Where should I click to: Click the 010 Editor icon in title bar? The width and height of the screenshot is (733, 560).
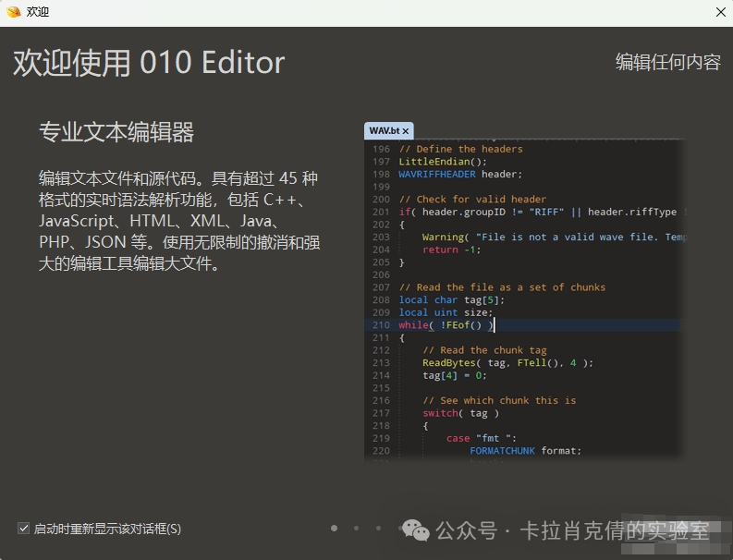pyautogui.click(x=13, y=12)
